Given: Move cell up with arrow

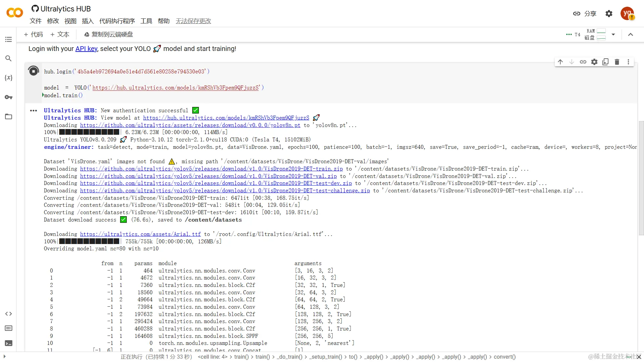Looking at the screenshot, I should (560, 62).
